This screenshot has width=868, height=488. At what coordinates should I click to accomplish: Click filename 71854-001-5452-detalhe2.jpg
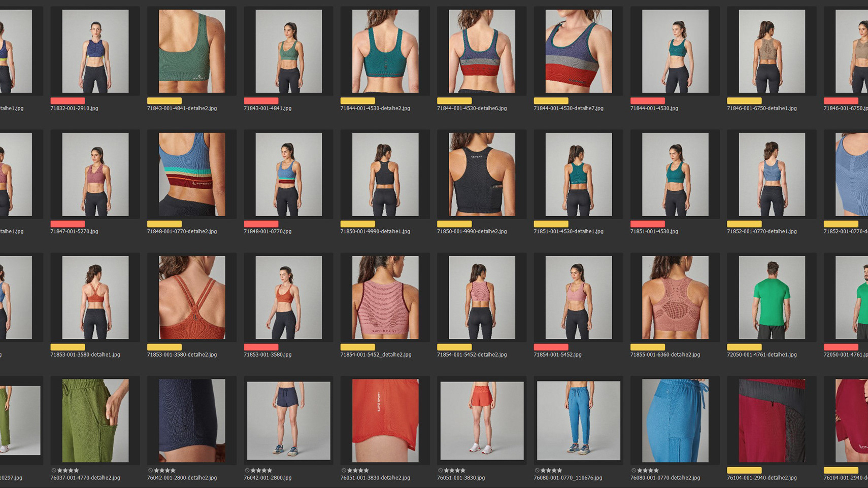[472, 355]
